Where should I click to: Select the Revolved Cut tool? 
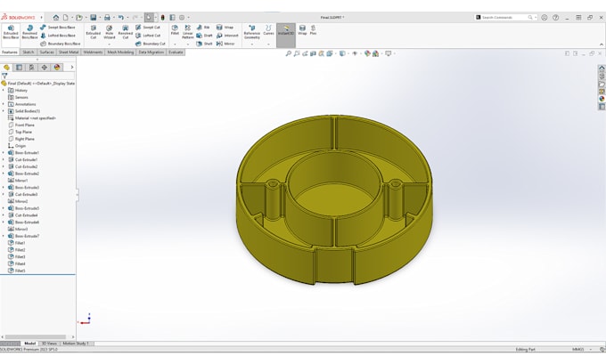point(126,32)
